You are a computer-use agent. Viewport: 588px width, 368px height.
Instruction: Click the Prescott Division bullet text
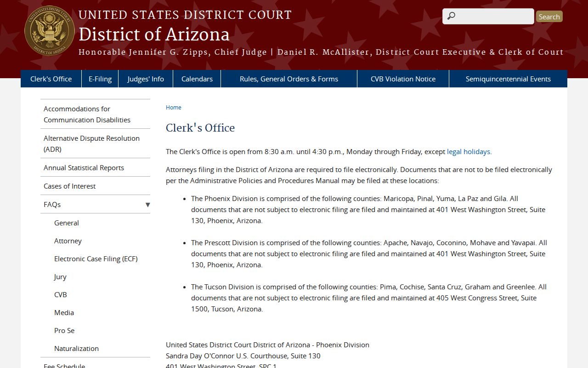(369, 253)
